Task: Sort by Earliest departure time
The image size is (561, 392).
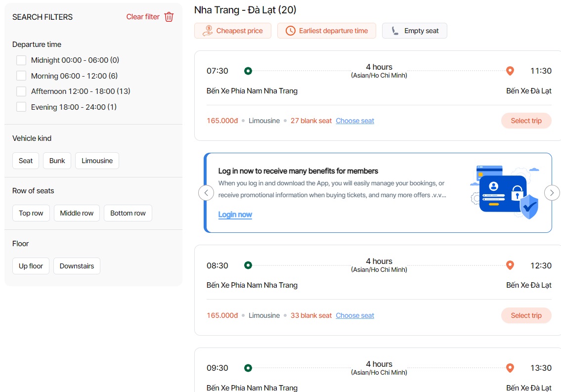Action: tap(326, 31)
